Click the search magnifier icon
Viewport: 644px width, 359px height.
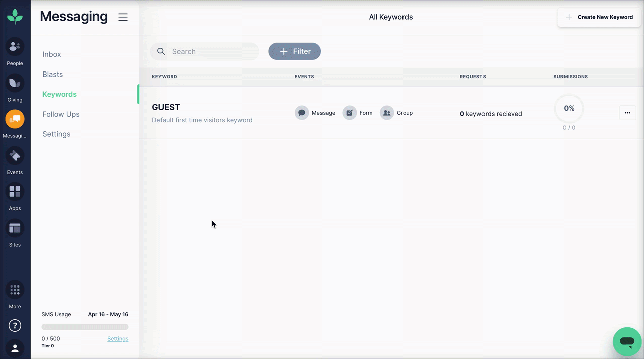coord(161,51)
